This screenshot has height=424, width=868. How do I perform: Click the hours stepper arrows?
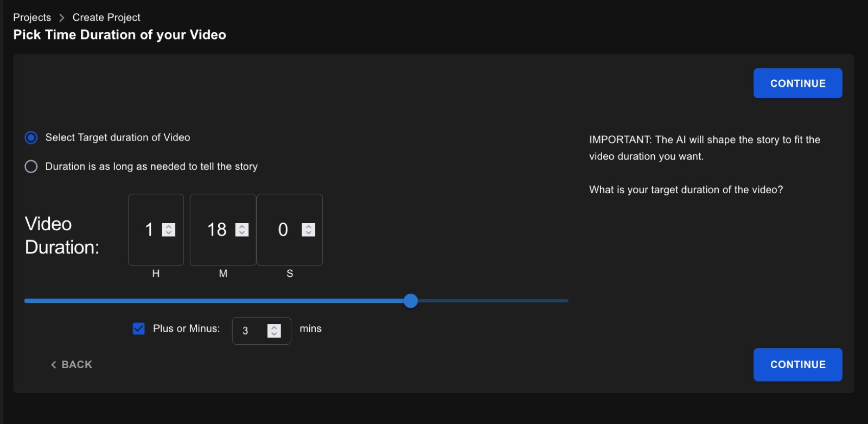pos(169,230)
